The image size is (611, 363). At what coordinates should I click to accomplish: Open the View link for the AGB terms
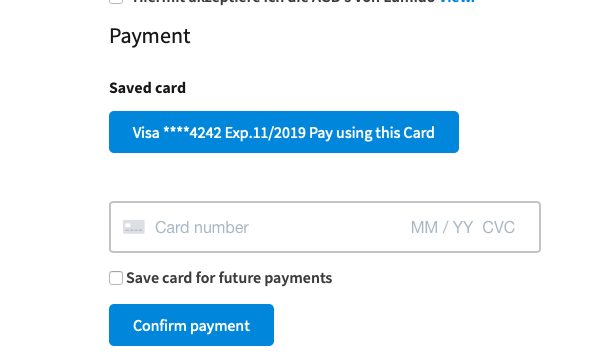click(457, 1)
